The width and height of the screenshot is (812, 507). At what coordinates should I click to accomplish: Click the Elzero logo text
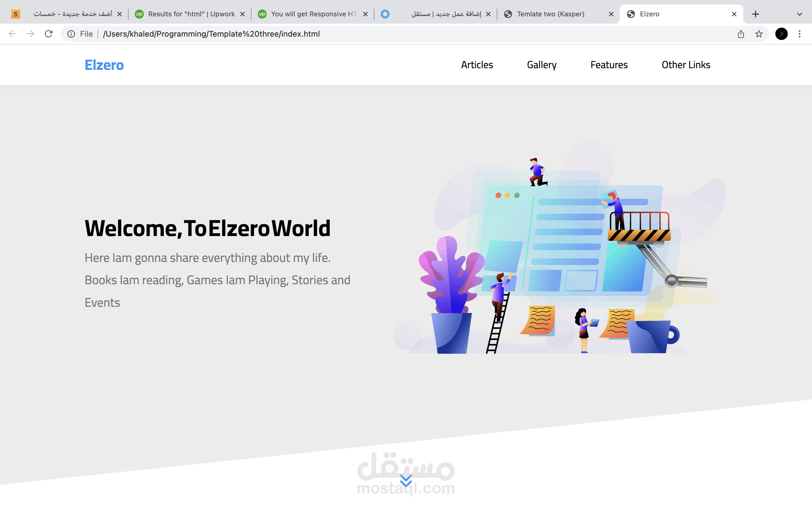pos(104,65)
